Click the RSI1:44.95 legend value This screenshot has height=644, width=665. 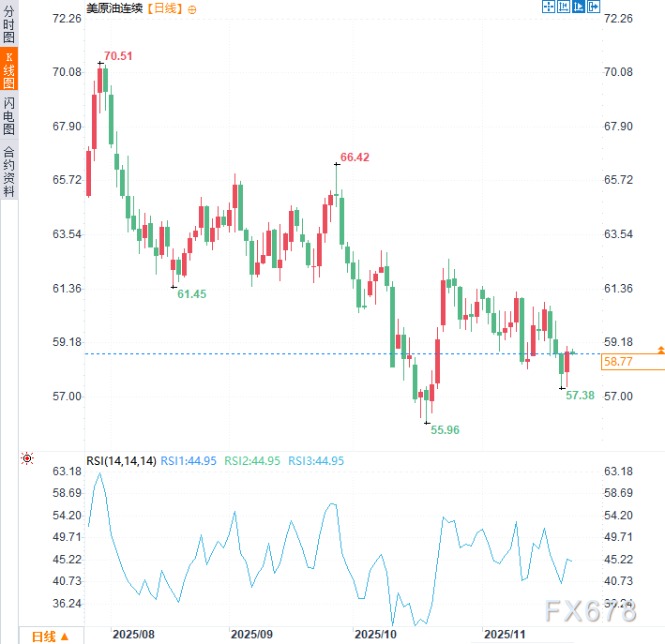pos(189,460)
